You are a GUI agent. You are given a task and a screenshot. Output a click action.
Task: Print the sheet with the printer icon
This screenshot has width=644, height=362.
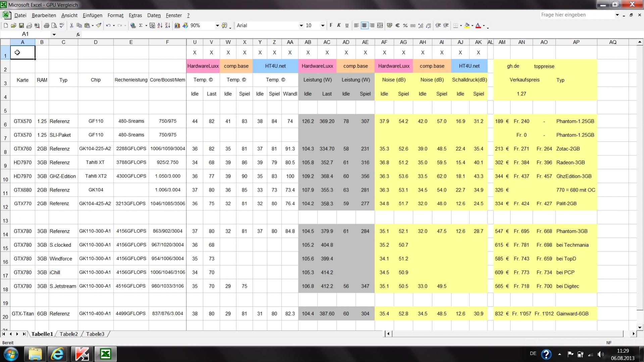pyautogui.click(x=46, y=25)
